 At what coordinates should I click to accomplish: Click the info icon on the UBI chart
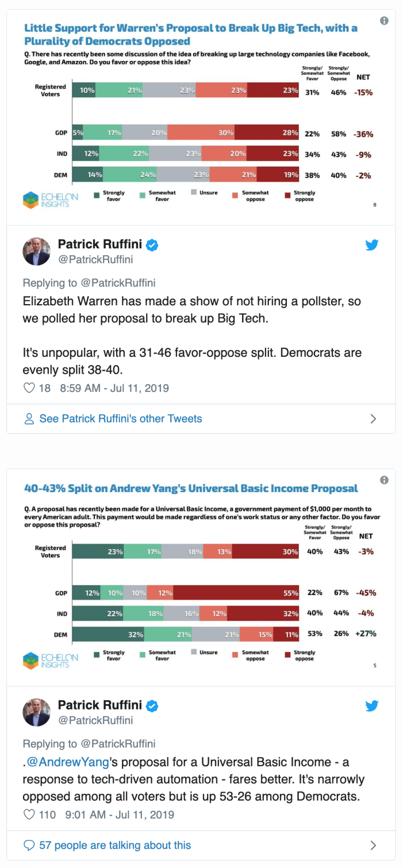tap(384, 481)
